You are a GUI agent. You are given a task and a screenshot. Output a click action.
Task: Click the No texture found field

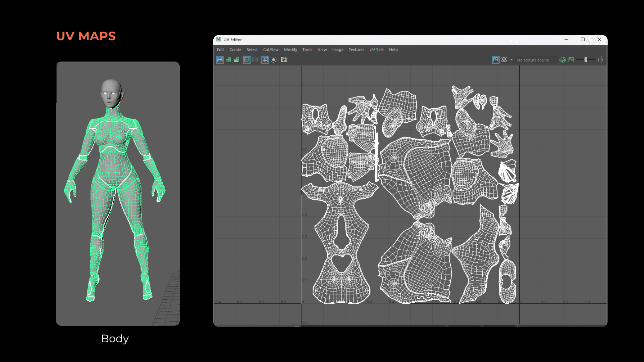(x=533, y=60)
